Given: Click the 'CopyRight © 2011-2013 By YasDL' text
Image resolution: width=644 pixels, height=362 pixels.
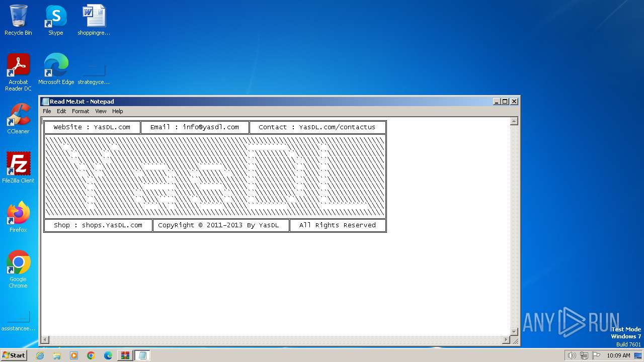Looking at the screenshot, I should [218, 225].
